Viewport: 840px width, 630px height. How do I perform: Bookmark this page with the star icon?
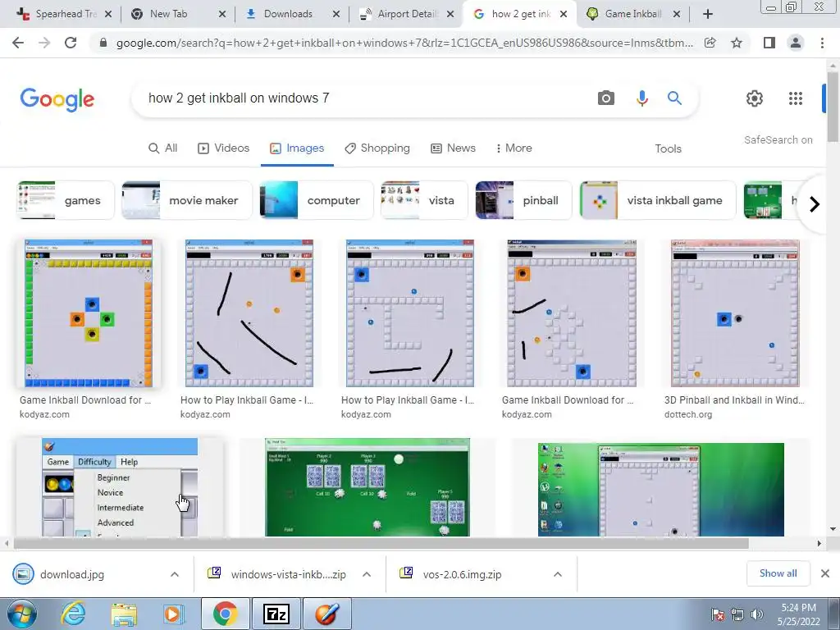click(x=737, y=43)
